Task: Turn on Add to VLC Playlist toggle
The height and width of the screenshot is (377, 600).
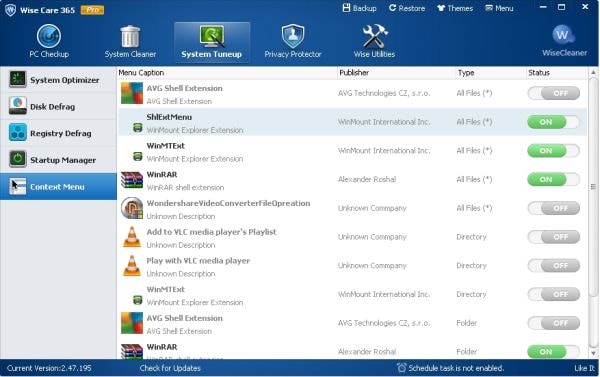Action: coord(553,237)
